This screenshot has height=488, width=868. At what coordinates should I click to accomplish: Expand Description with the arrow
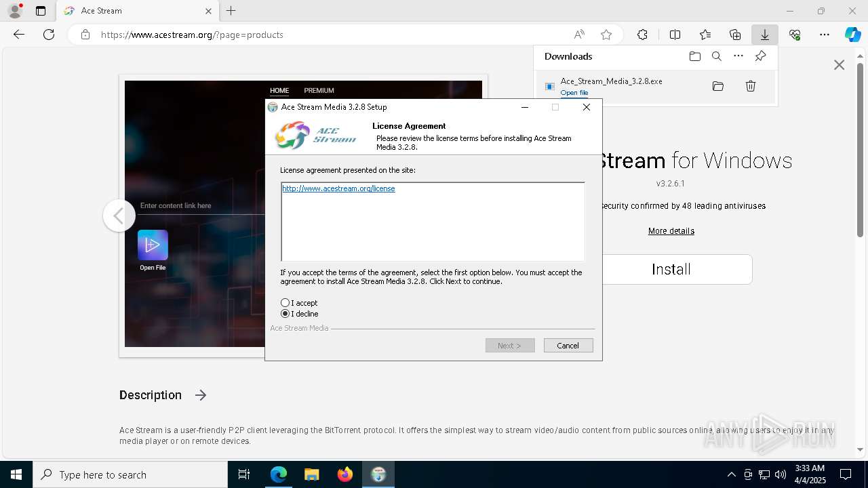pyautogui.click(x=201, y=395)
